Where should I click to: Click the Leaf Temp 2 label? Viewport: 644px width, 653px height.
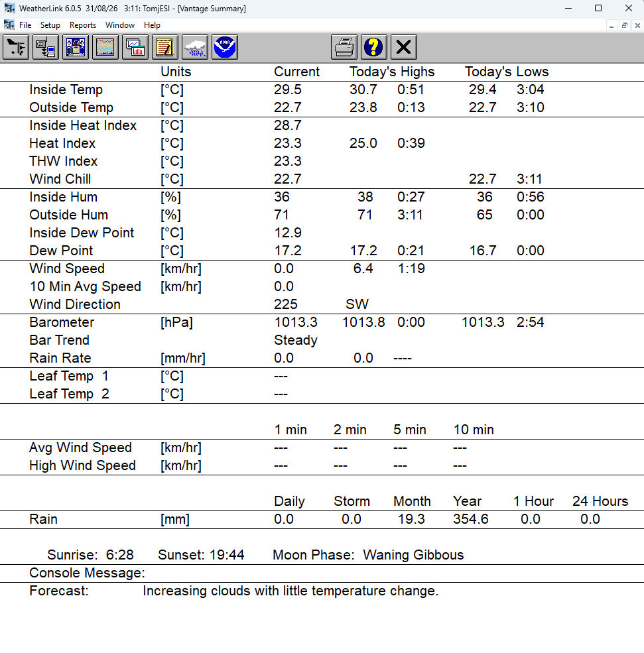click(x=69, y=394)
